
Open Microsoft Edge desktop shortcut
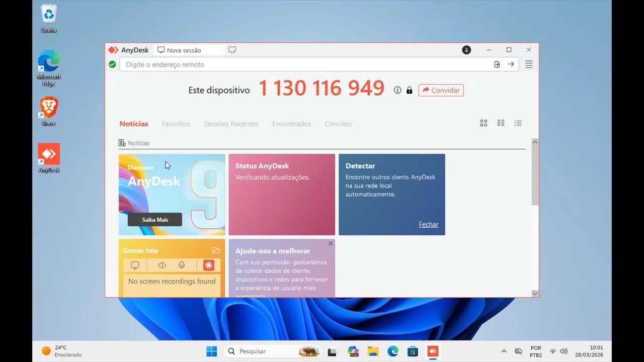(x=49, y=68)
